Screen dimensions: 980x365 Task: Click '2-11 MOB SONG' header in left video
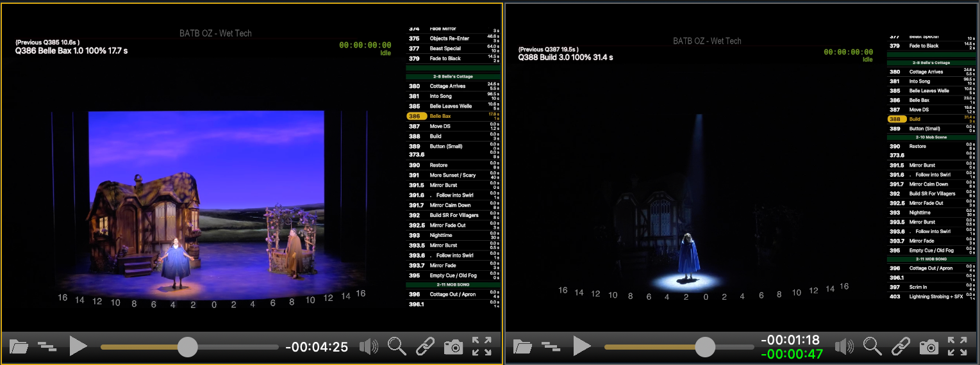454,284
